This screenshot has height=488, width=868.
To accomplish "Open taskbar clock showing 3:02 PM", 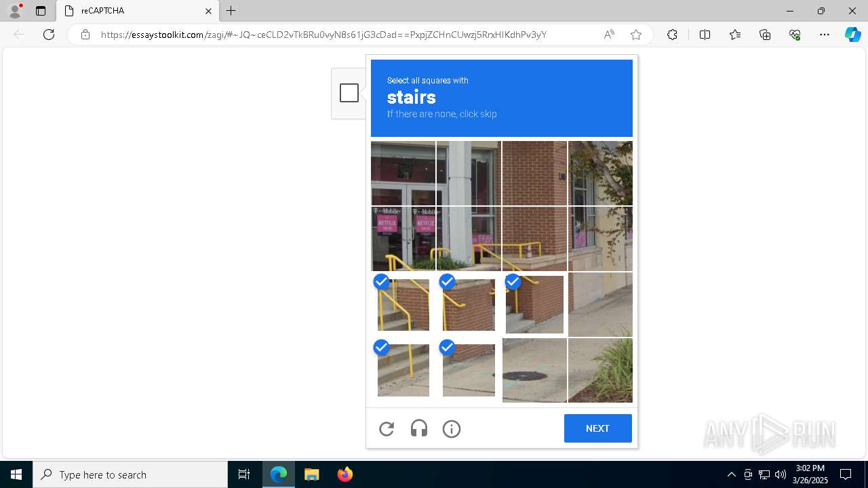I will pyautogui.click(x=812, y=474).
